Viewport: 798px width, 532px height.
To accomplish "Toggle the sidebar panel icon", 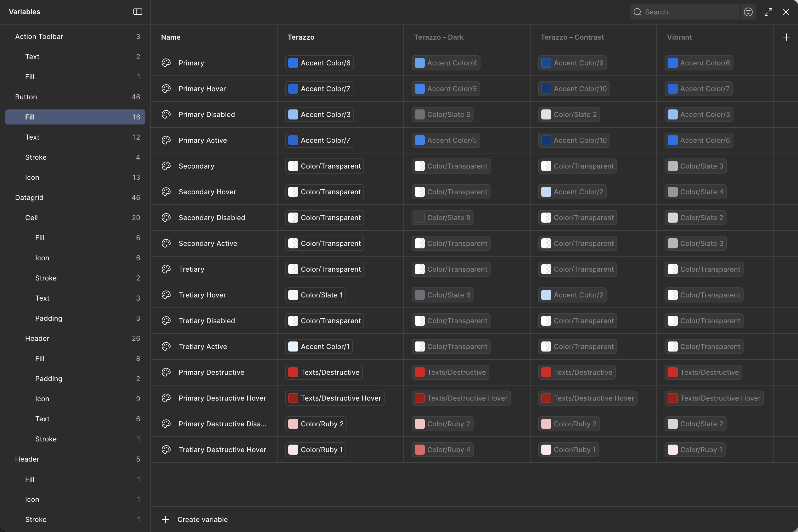I will pyautogui.click(x=138, y=12).
